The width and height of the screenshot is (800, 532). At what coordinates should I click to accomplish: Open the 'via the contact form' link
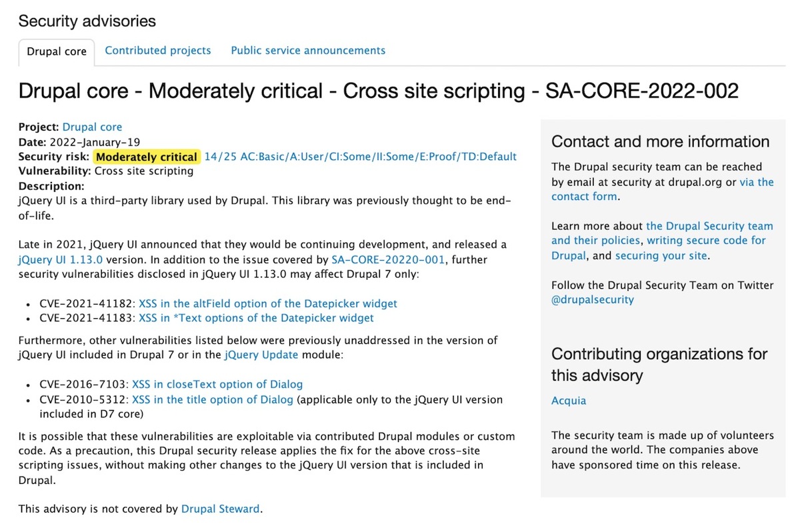click(x=663, y=189)
